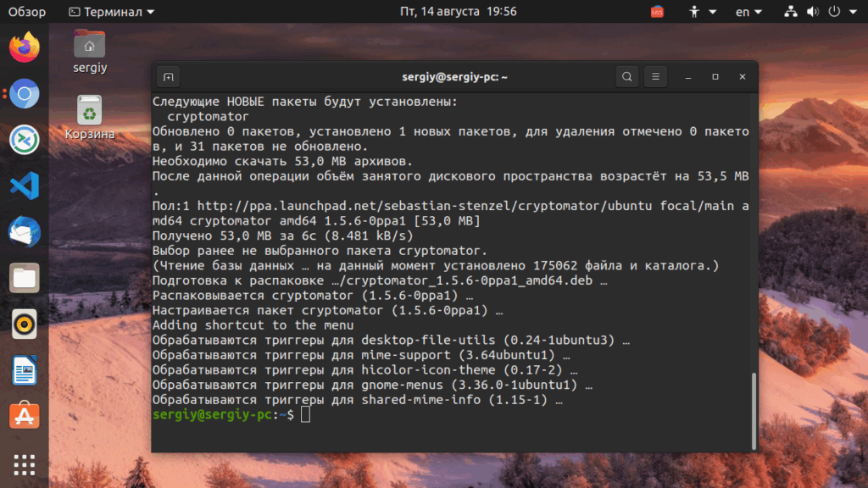Open Ubuntu Software store from dock
Screen dimensions: 868x488
25,415
